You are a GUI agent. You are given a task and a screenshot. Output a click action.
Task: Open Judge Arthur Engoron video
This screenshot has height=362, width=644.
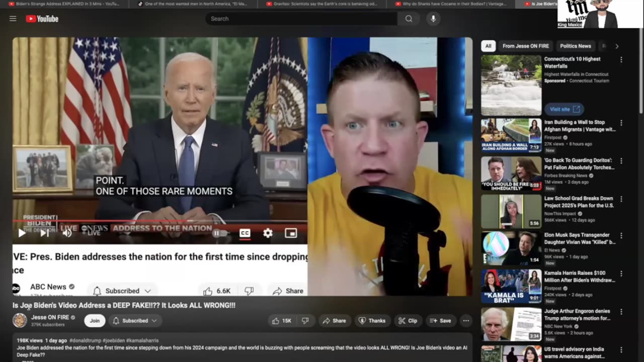(511, 324)
